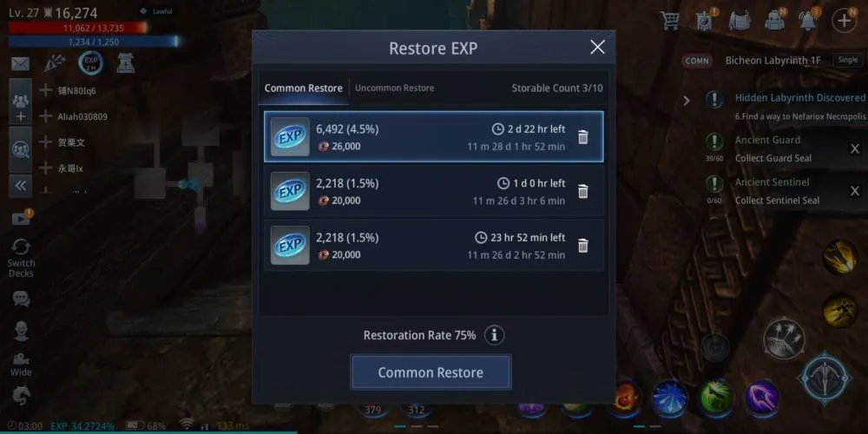868x434 pixels.
Task: Toggle the EXP buff status icon
Action: (x=90, y=63)
